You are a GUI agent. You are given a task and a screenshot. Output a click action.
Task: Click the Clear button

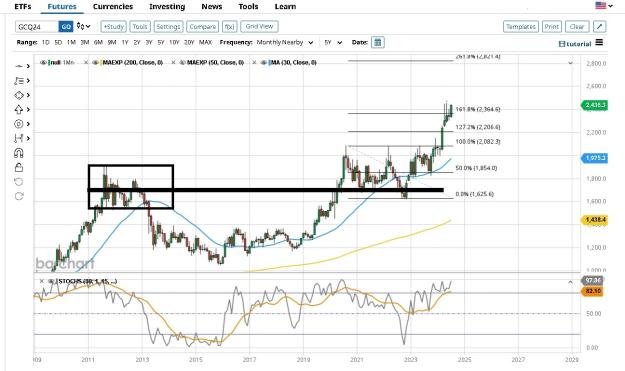[577, 27]
